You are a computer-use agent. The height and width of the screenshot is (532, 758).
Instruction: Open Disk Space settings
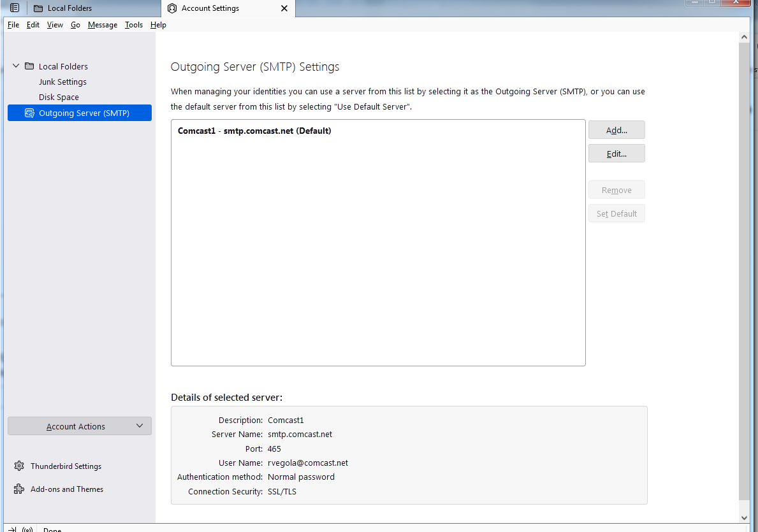point(59,97)
